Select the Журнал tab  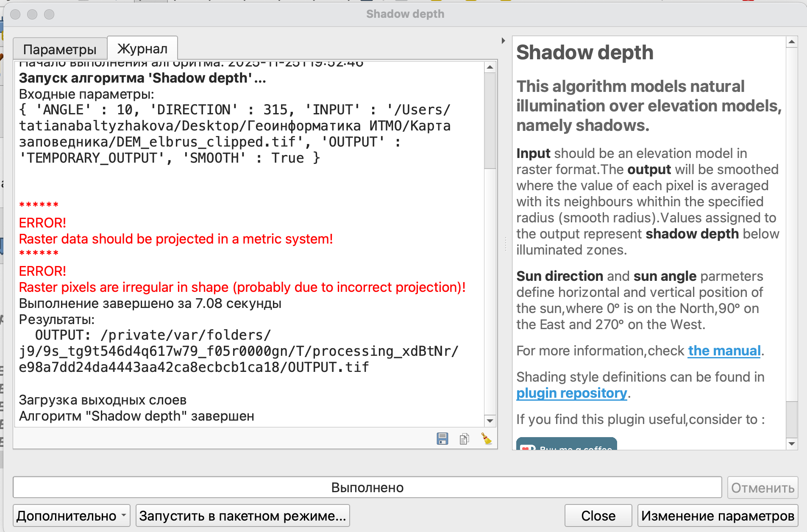(142, 49)
